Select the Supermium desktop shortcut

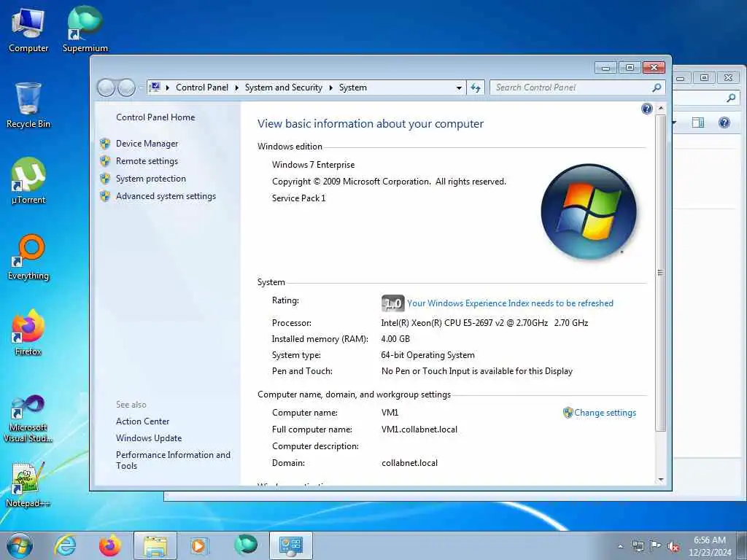[85, 29]
